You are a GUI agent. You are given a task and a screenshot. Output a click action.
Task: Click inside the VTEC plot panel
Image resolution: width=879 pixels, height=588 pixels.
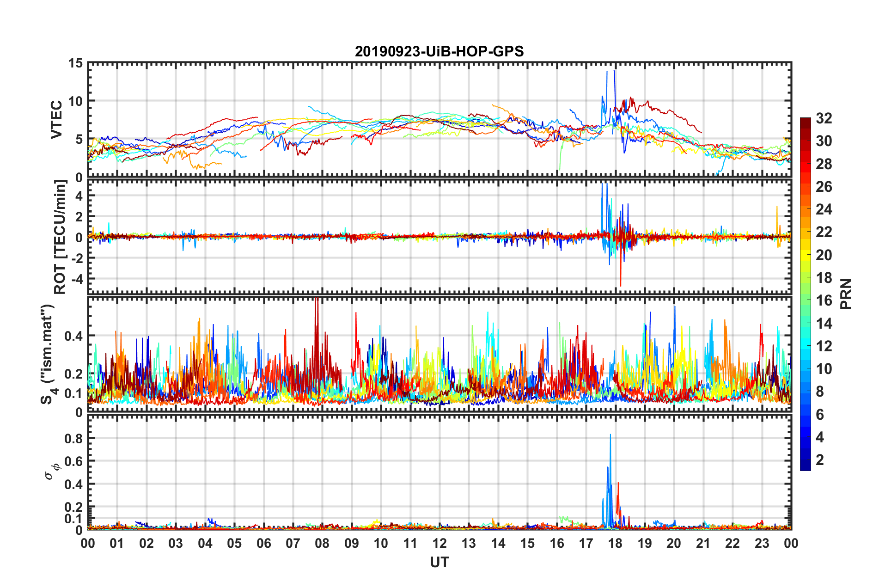pyautogui.click(x=439, y=120)
